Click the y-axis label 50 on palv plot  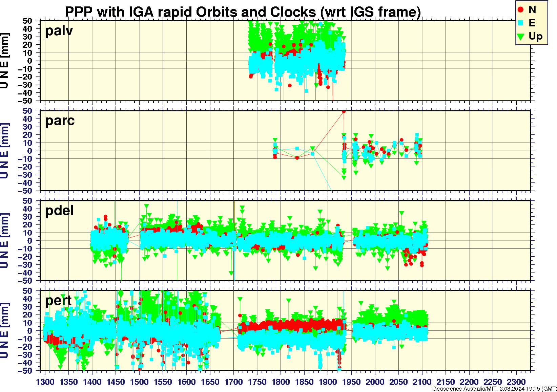[x=28, y=21]
